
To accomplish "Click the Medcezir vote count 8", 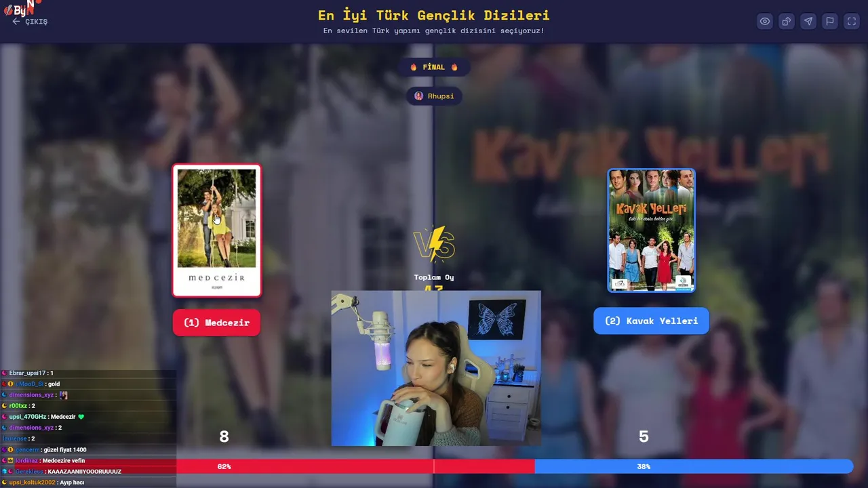I will click(224, 437).
